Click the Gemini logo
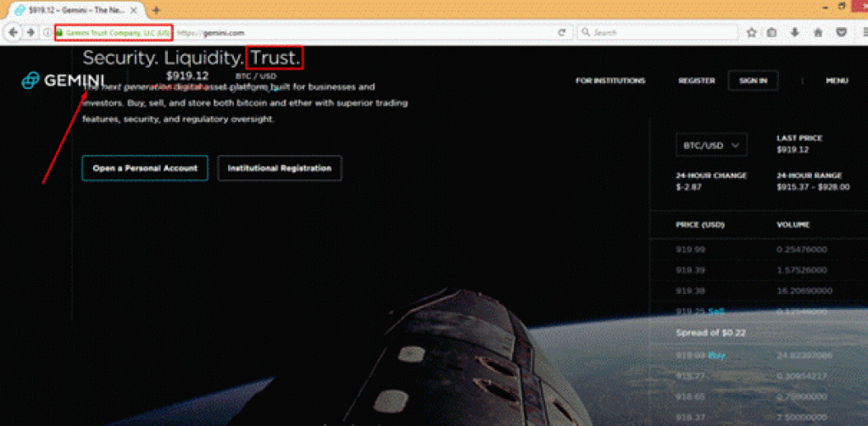Image resolution: width=868 pixels, height=426 pixels. [63, 80]
